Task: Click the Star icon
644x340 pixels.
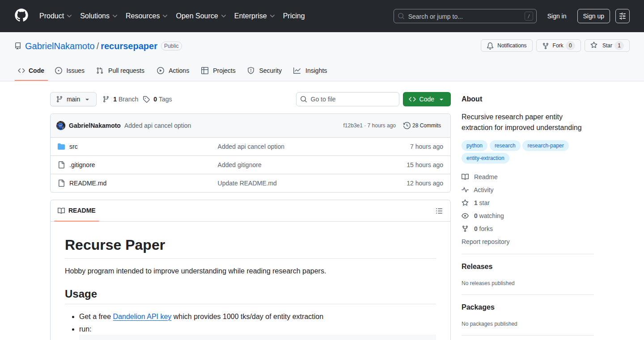Action: (594, 46)
